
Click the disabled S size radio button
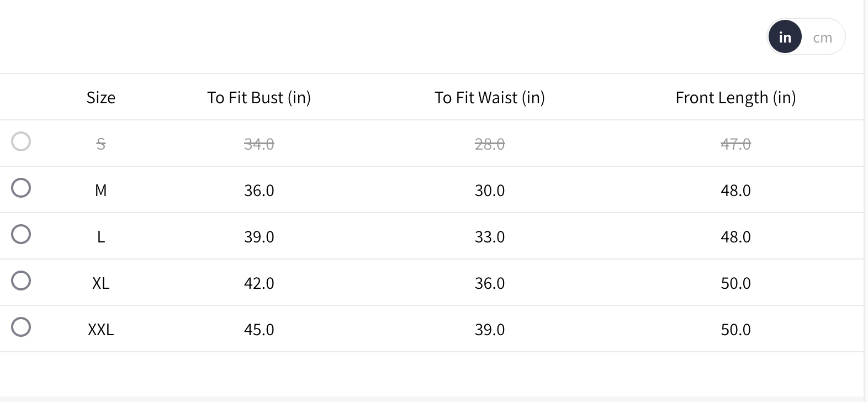click(x=21, y=141)
